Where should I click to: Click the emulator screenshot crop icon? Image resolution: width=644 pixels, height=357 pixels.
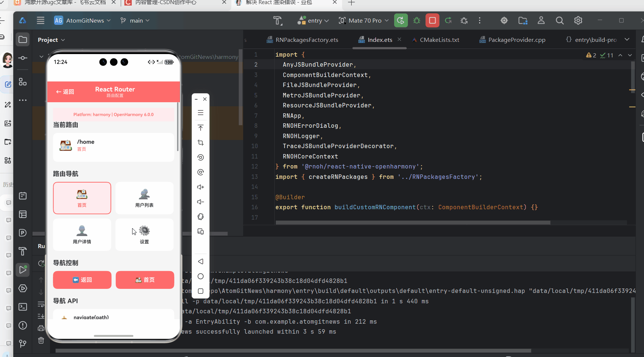pyautogui.click(x=201, y=143)
